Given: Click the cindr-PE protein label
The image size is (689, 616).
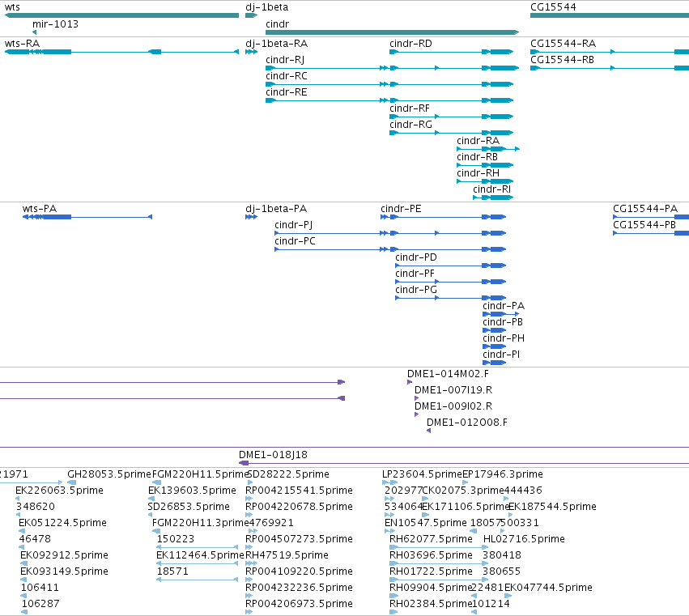Looking at the screenshot, I should coord(401,209).
